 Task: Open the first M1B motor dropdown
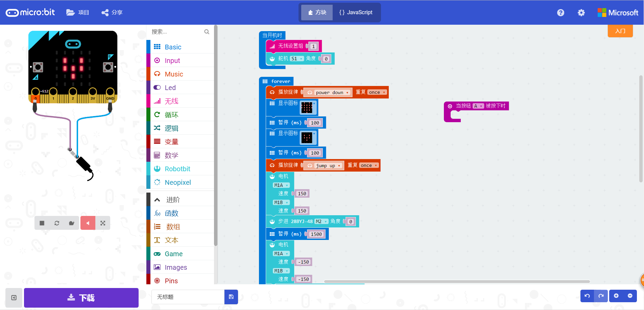click(281, 202)
